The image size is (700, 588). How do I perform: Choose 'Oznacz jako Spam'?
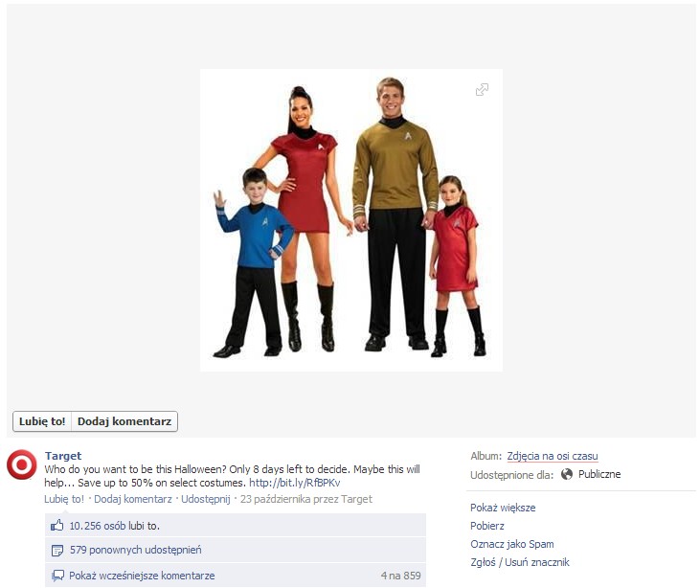pos(512,544)
